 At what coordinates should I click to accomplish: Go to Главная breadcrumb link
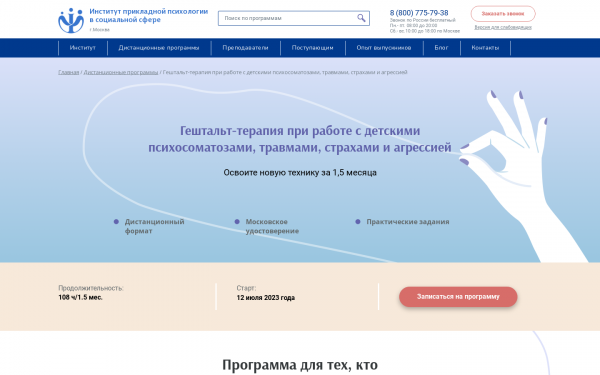68,72
